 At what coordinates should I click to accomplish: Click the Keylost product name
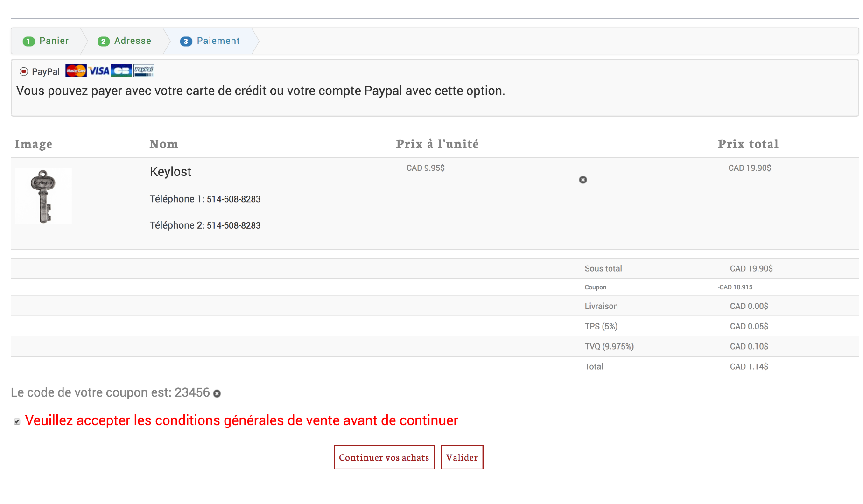click(x=170, y=172)
